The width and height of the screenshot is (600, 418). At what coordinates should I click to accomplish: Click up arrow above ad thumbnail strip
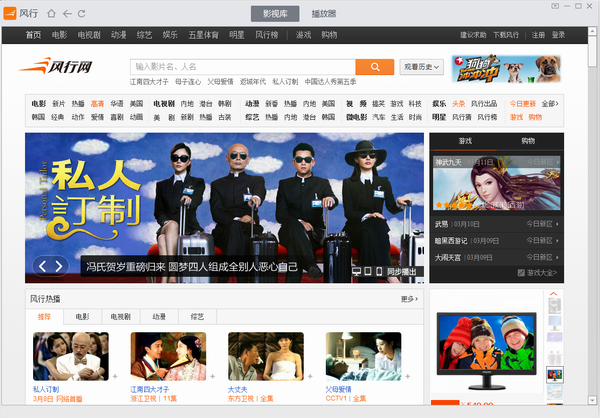(553, 294)
